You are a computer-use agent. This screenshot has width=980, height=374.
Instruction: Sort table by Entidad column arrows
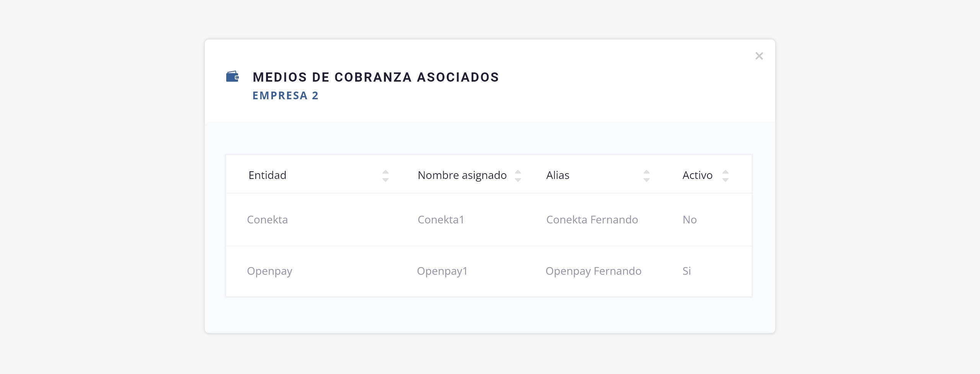pyautogui.click(x=385, y=176)
